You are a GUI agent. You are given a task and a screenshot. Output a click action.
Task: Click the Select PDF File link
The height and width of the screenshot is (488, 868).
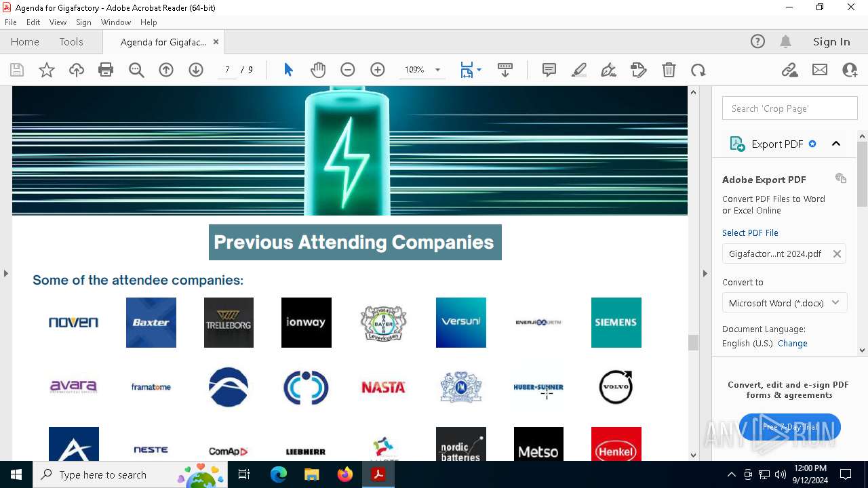click(x=750, y=232)
